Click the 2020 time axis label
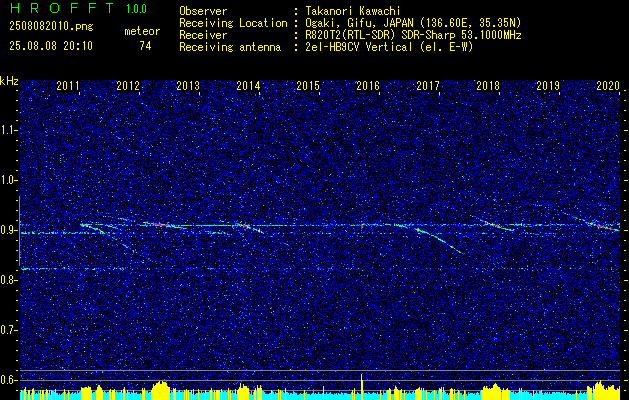 (608, 85)
